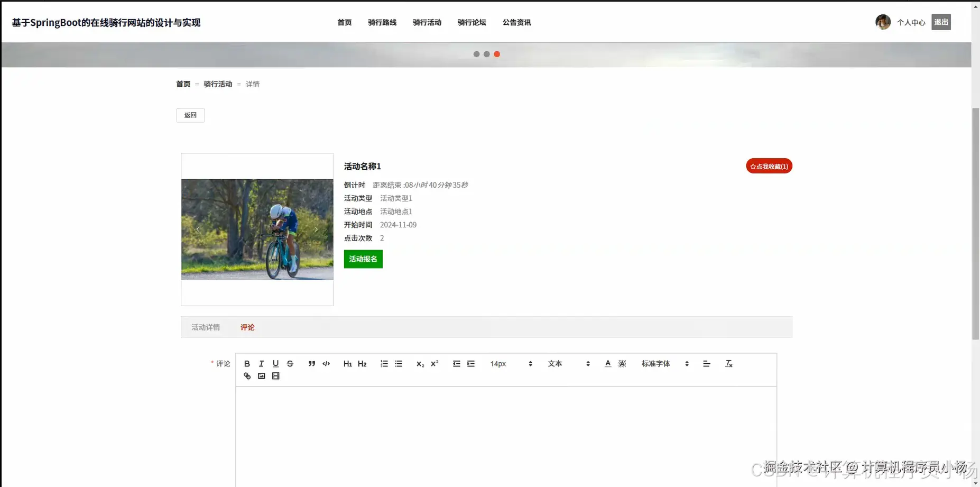
Task: Click the green 活动报名 button
Action: [363, 259]
